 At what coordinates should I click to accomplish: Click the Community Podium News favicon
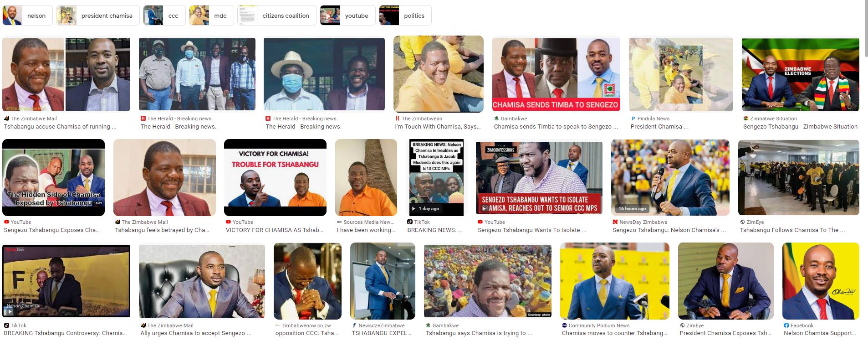click(565, 325)
